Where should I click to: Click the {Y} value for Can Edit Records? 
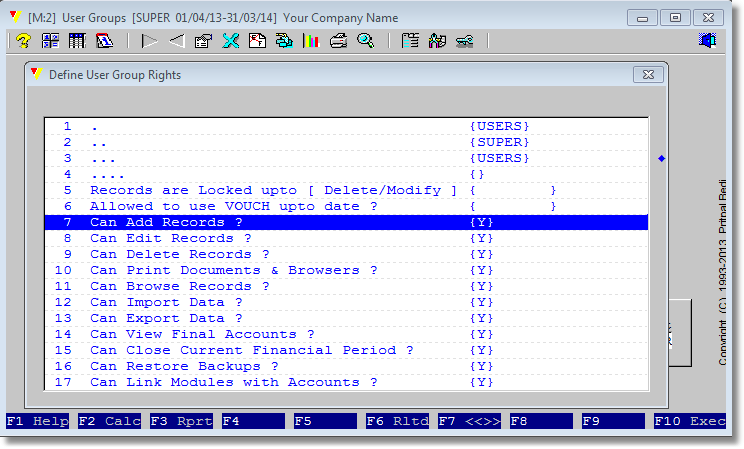481,238
